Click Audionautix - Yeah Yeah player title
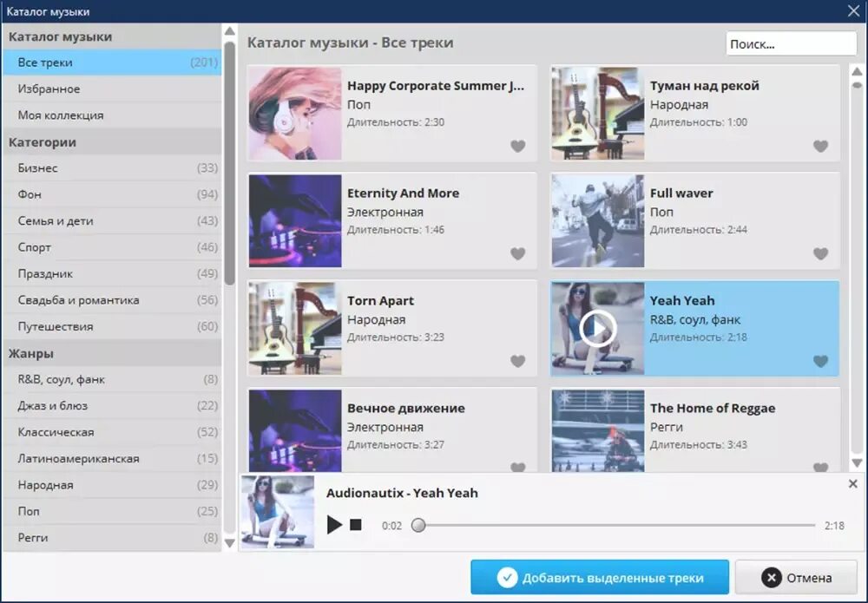This screenshot has height=603, width=868. click(x=402, y=493)
